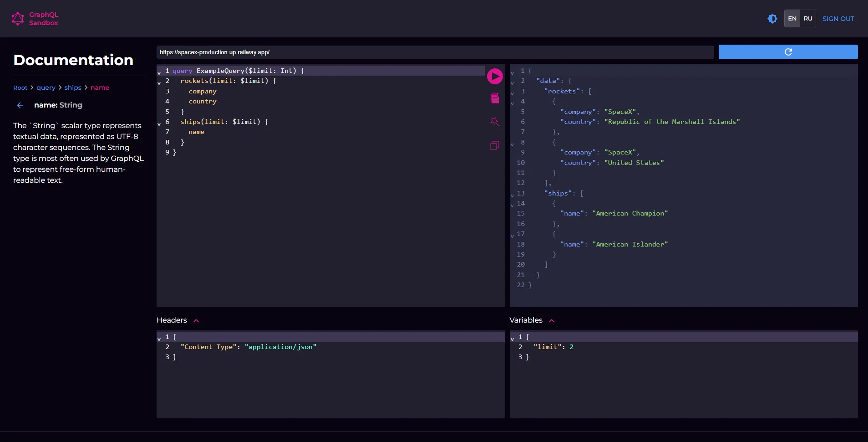The height and width of the screenshot is (442, 868).
Task: Toggle the light/dark theme sun icon
Action: pyautogui.click(x=772, y=19)
